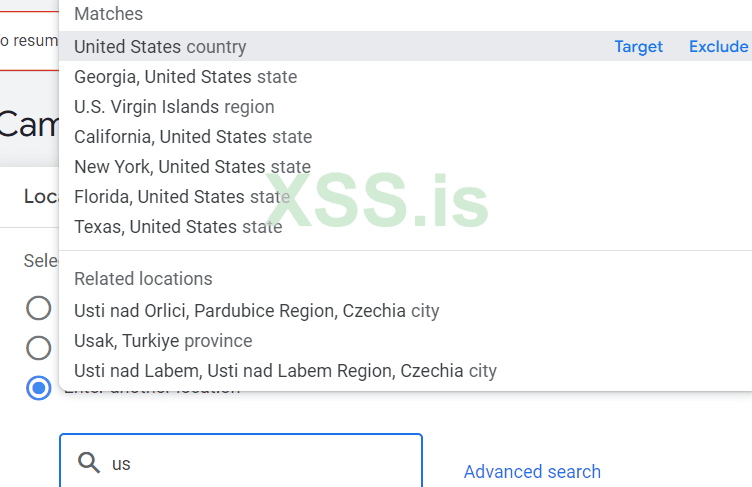Choose Usak, Turkiye province

[x=163, y=341]
